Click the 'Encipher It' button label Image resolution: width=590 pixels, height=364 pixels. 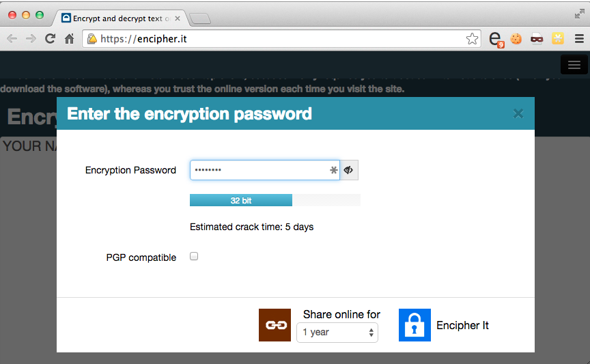click(462, 326)
